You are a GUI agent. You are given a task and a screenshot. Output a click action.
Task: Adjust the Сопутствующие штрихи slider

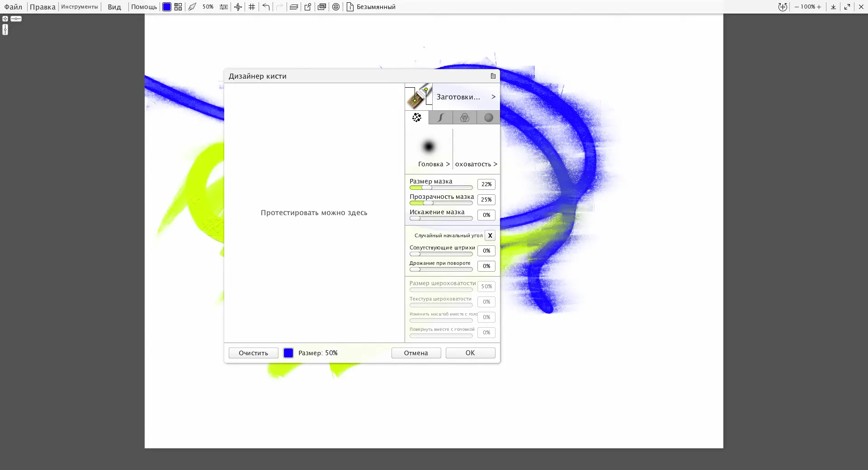coord(441,254)
